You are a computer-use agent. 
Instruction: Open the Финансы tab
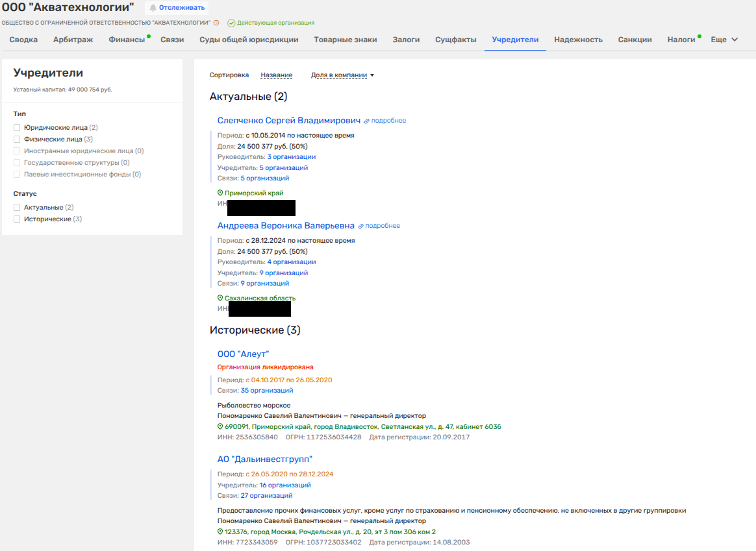pos(127,40)
